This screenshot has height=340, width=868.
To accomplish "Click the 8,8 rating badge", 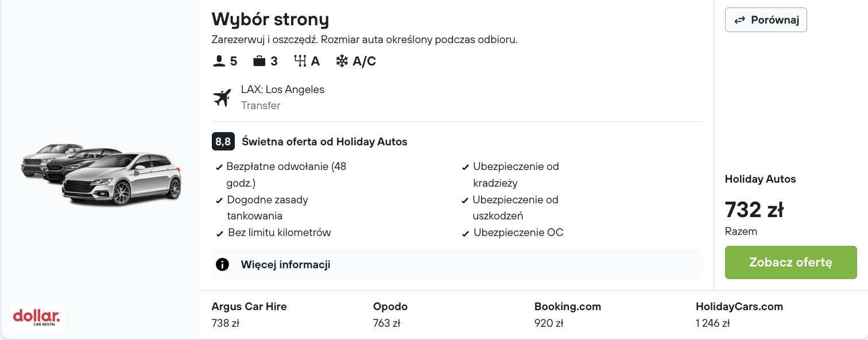I will [x=223, y=141].
